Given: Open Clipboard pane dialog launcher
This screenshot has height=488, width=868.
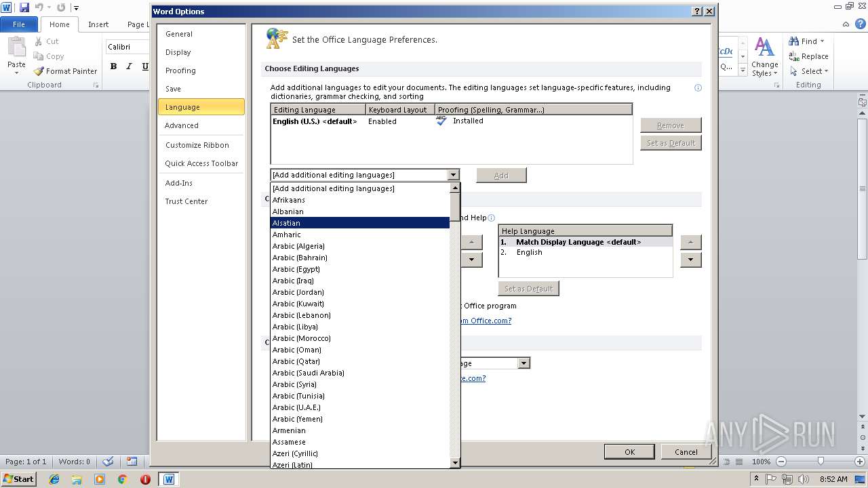Looking at the screenshot, I should pyautogui.click(x=96, y=85).
